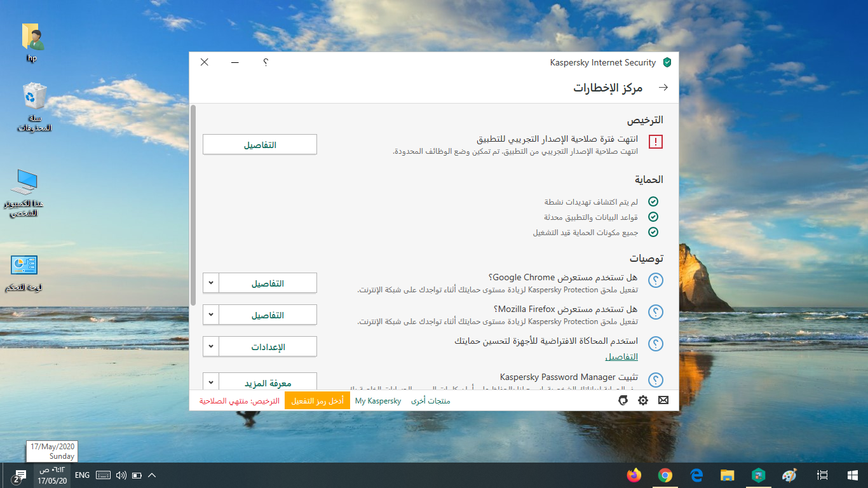Click the notification center vertical scrollbar

click(193, 207)
